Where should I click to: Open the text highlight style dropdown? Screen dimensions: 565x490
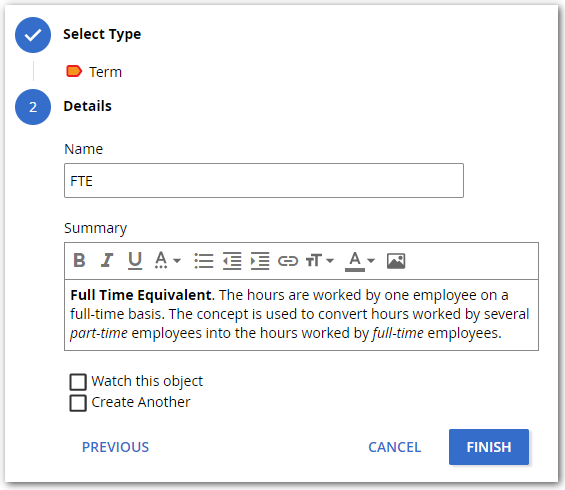[x=168, y=260]
